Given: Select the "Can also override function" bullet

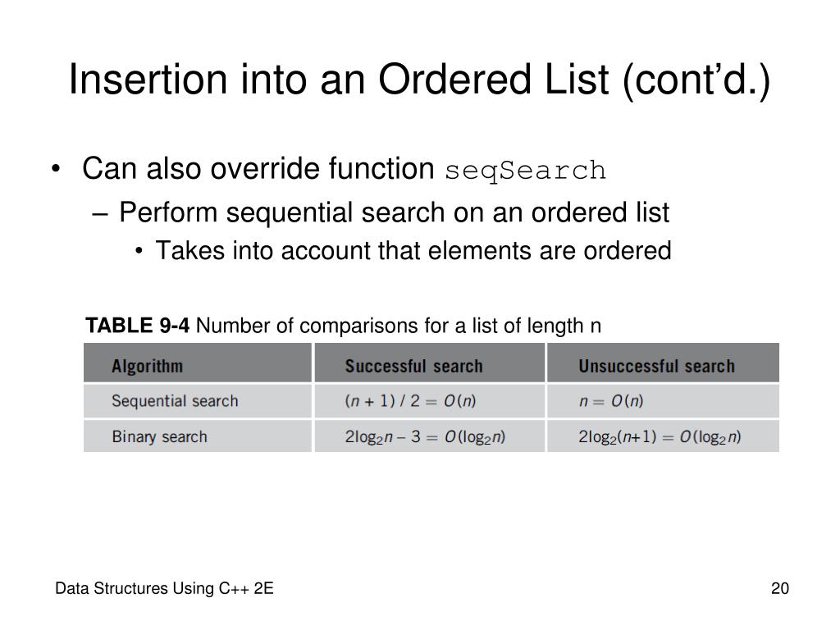Looking at the screenshot, I should point(259,170).
